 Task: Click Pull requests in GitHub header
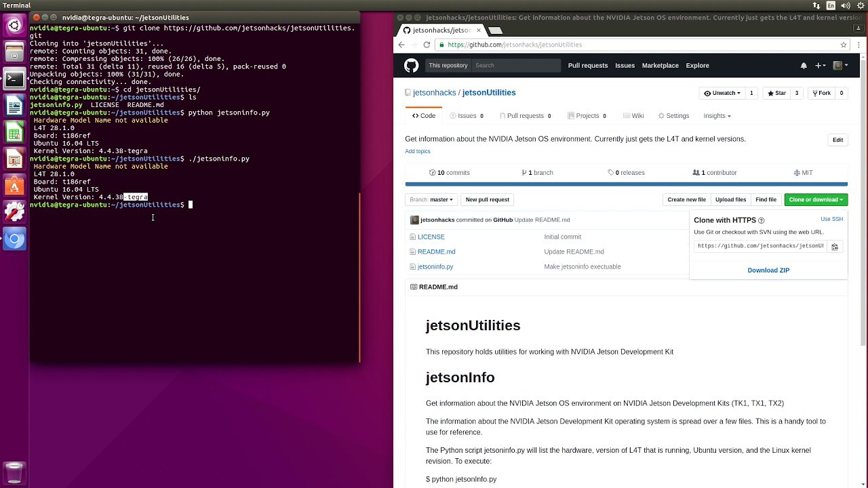click(x=588, y=66)
